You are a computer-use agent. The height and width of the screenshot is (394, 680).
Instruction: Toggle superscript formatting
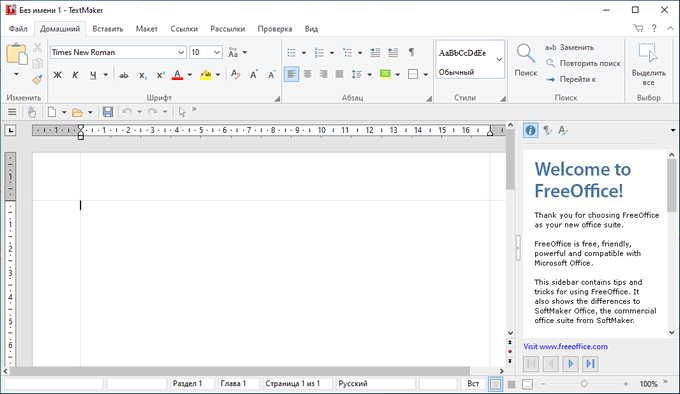(x=160, y=75)
